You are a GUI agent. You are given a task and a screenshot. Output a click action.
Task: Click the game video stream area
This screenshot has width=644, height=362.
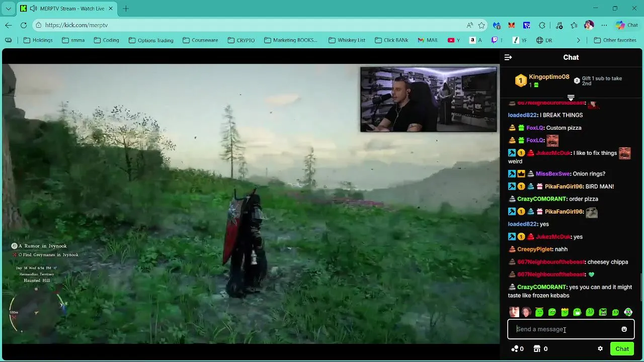(x=251, y=204)
